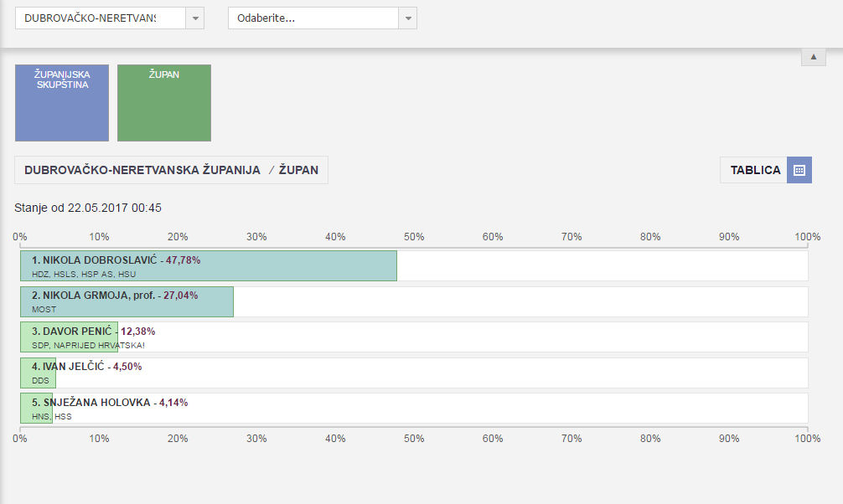Click the table grid icon beside TABLICA
The width and height of the screenshot is (843, 504).
pos(799,170)
